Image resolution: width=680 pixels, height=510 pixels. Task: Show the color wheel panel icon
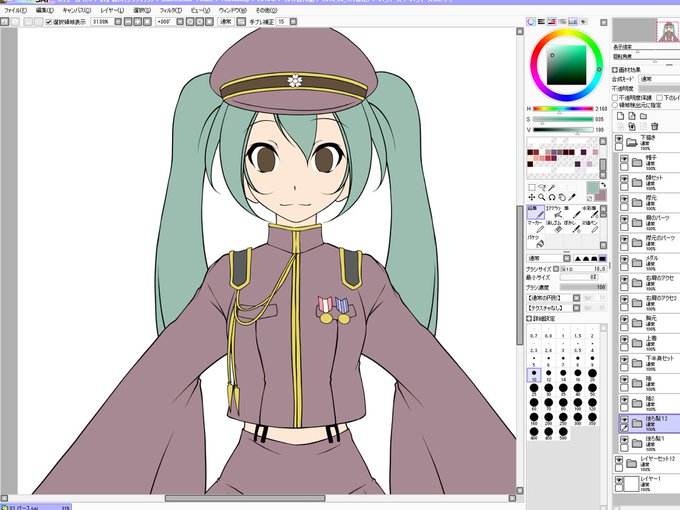(531, 21)
